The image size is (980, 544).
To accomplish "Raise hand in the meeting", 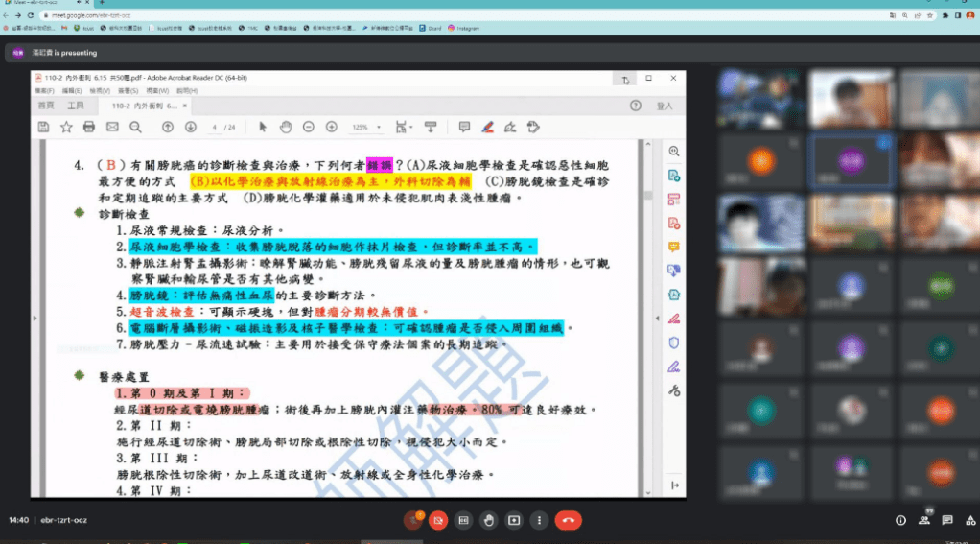I will (489, 520).
